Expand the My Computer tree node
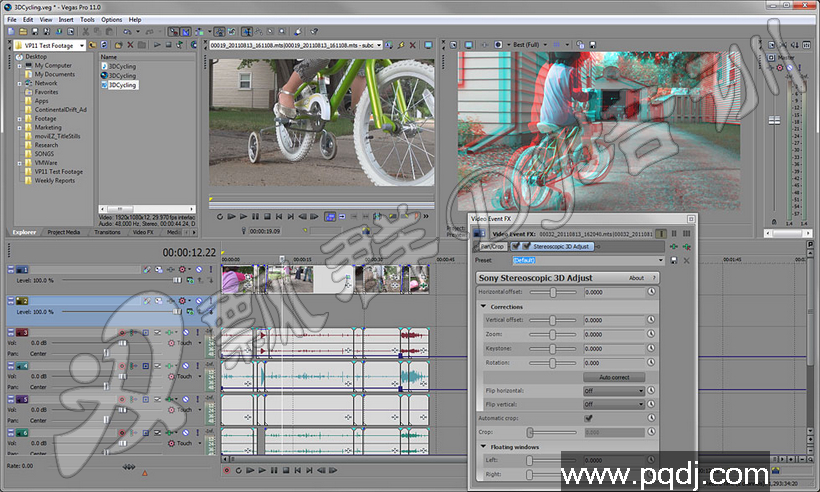The image size is (820, 492). [x=20, y=66]
